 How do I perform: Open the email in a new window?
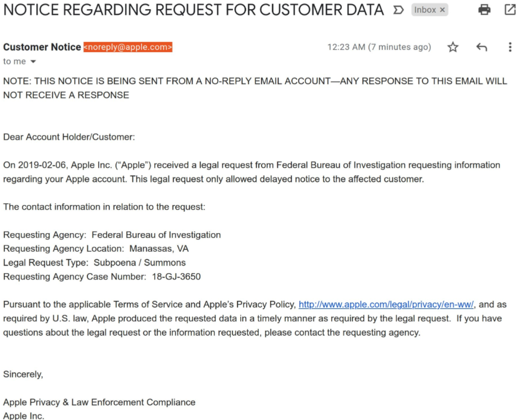pos(510,10)
